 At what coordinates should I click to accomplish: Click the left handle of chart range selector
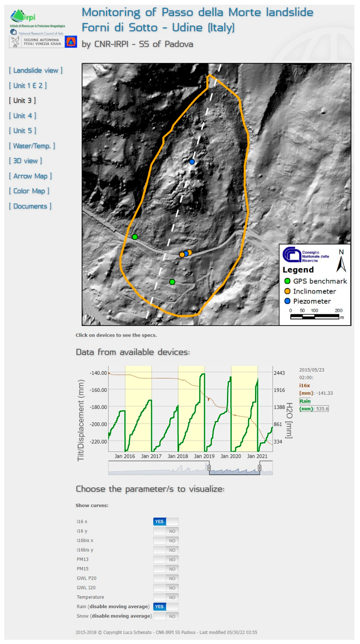coord(209,468)
